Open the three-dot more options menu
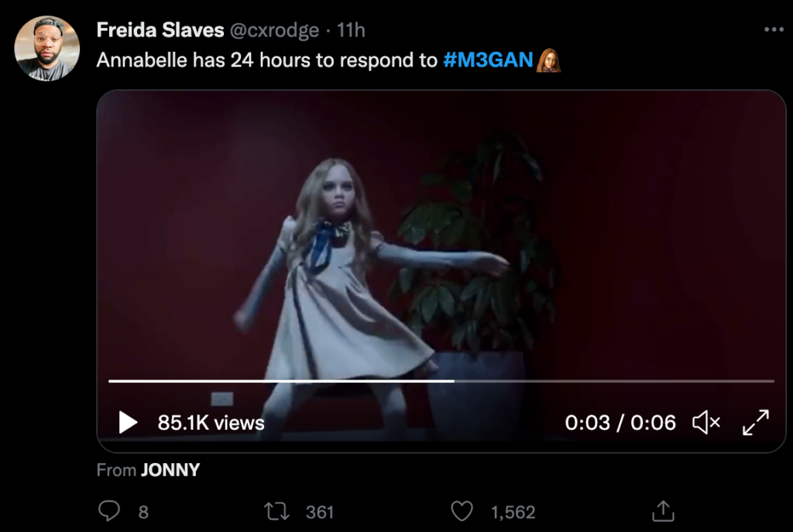The image size is (793, 532). [774, 29]
